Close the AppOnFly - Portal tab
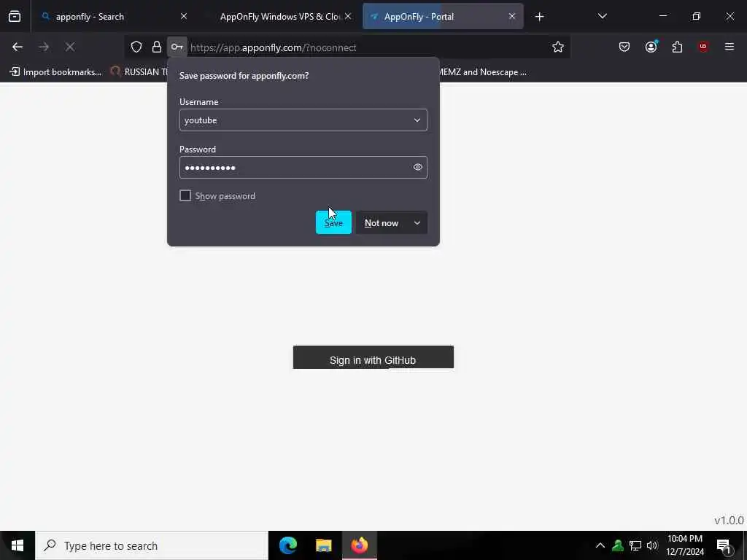747x560 pixels. (512, 16)
